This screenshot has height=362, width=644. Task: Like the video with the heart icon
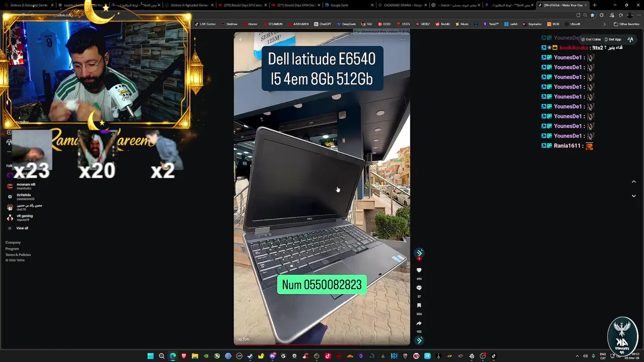coord(419,270)
